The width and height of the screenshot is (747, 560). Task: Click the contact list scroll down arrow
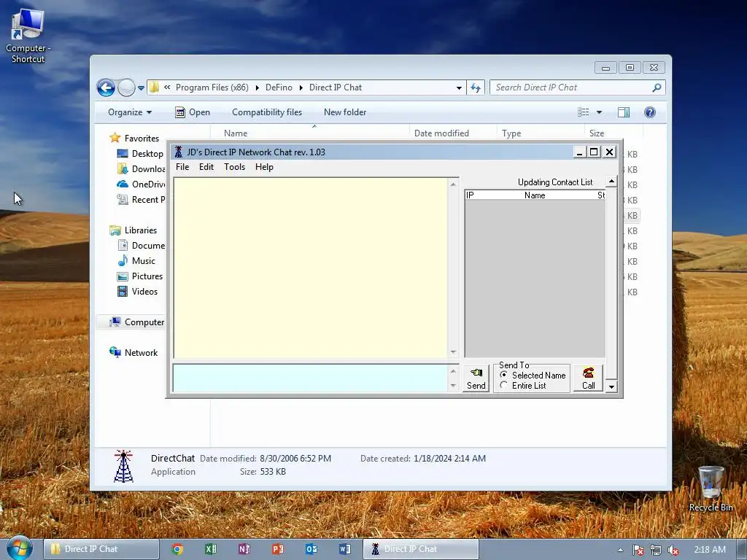point(611,386)
